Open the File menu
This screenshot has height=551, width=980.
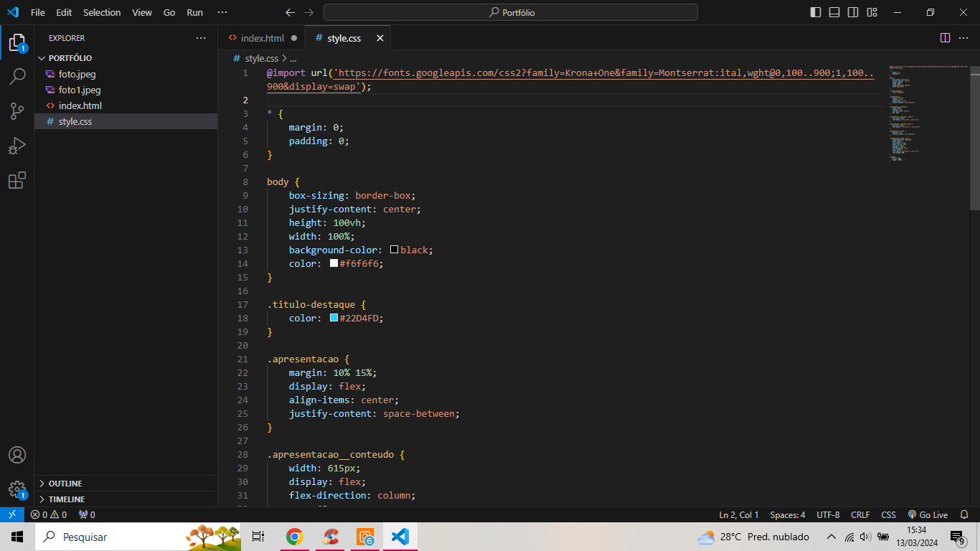click(38, 12)
